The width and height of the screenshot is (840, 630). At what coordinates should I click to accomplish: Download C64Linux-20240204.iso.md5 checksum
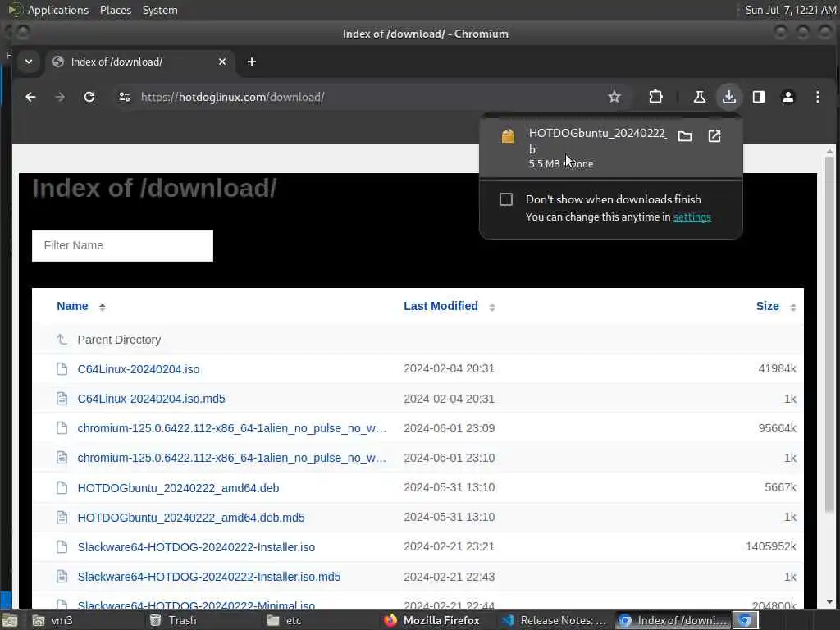(x=151, y=399)
